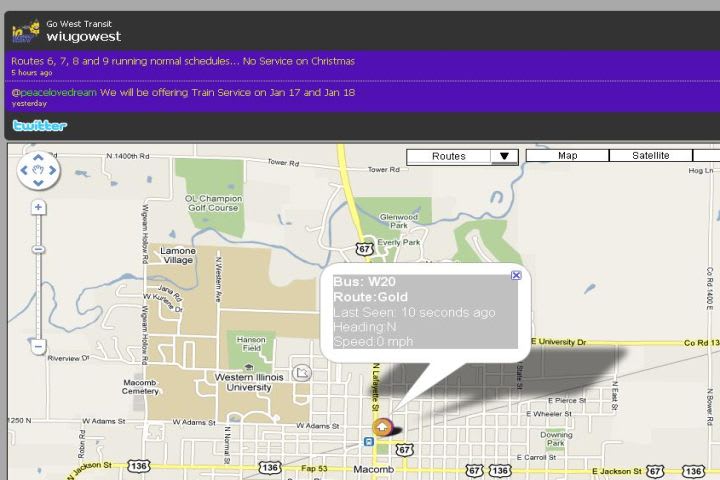Click the Route 67 shield near Everly Park

pos(365,249)
